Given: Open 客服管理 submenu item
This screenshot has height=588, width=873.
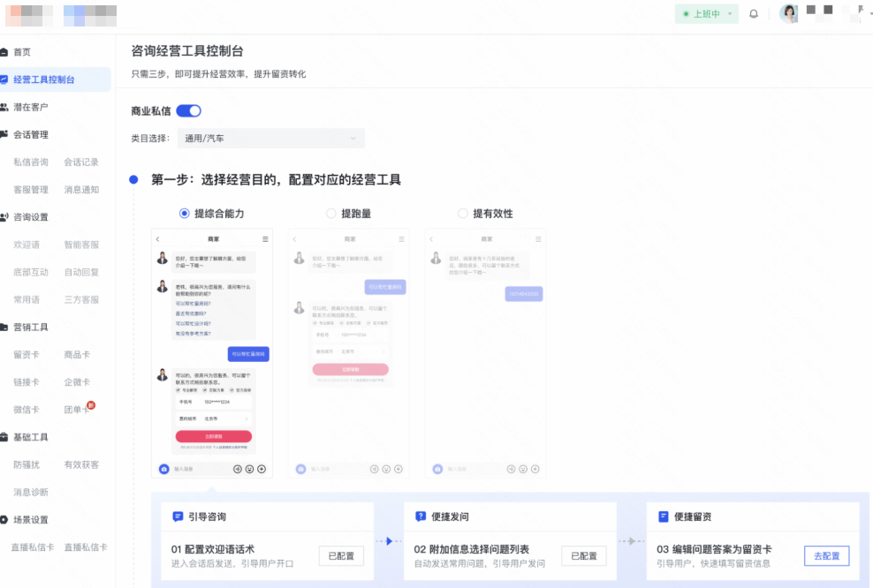Looking at the screenshot, I should click(x=31, y=190).
